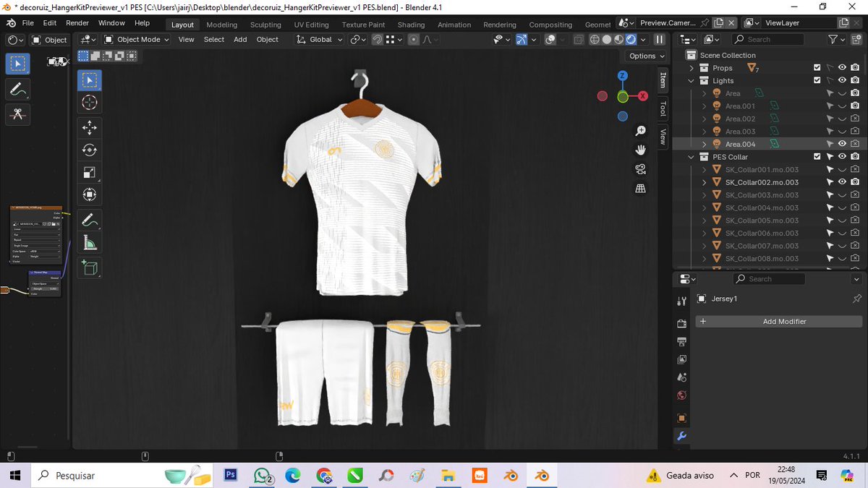This screenshot has width=868, height=488.
Task: Select the Add Cube tool
Action: (90, 267)
